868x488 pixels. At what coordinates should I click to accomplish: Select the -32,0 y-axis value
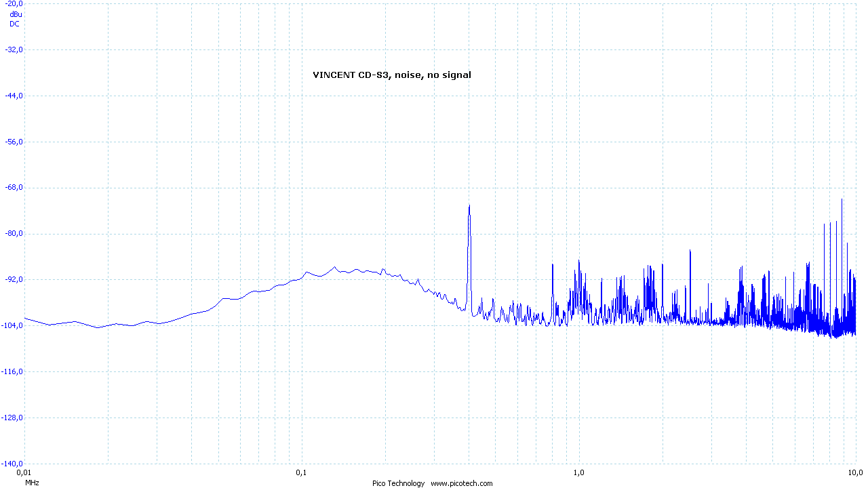tap(14, 49)
